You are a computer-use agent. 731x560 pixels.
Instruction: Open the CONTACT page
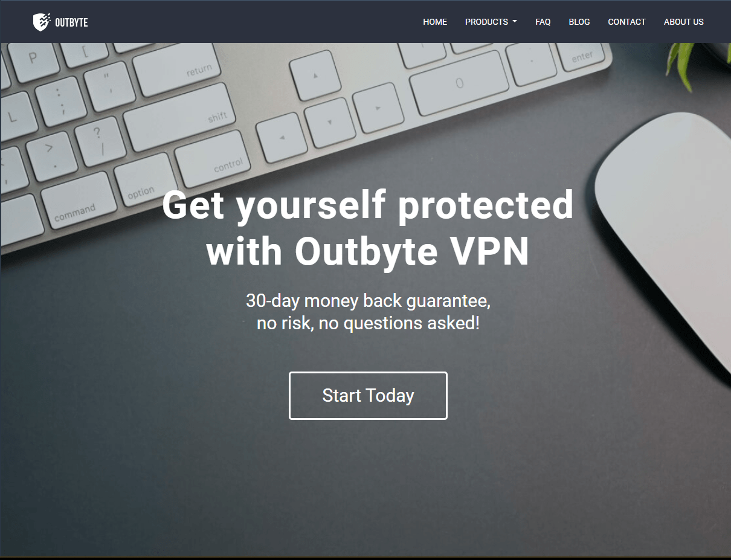pyautogui.click(x=626, y=22)
